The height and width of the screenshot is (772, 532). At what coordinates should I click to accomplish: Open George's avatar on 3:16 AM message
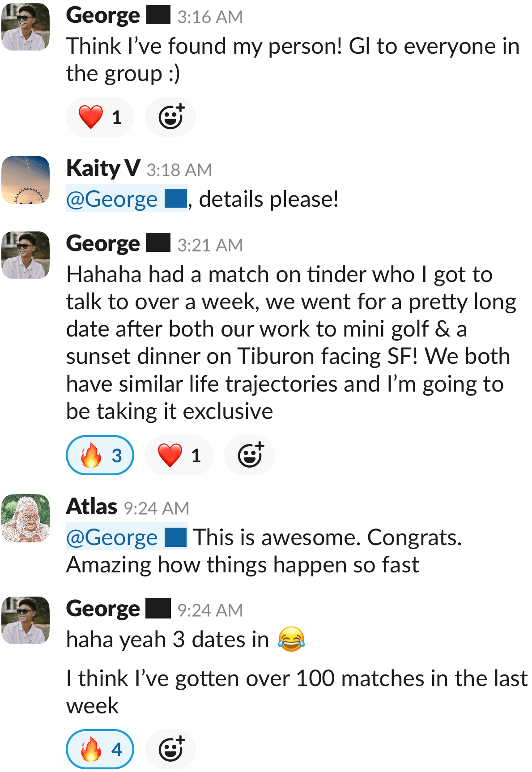26,27
